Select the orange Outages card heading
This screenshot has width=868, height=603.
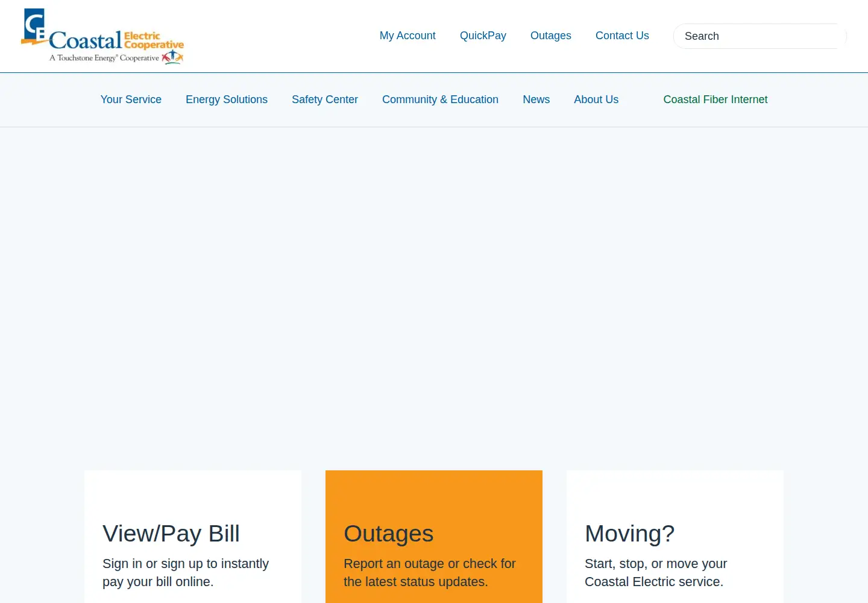[389, 534]
